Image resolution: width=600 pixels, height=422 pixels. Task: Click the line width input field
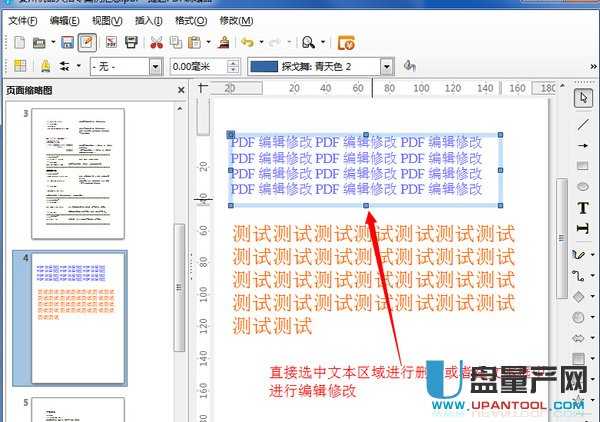pyautogui.click(x=198, y=67)
